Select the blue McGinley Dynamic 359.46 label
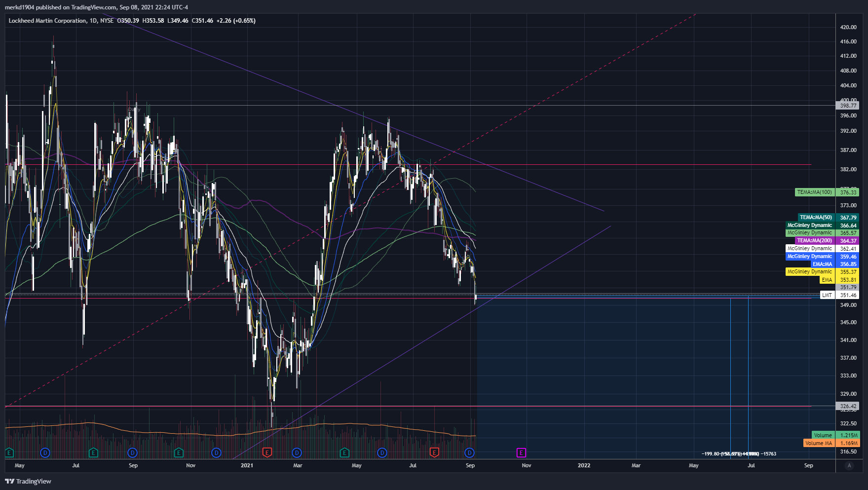 pyautogui.click(x=810, y=257)
